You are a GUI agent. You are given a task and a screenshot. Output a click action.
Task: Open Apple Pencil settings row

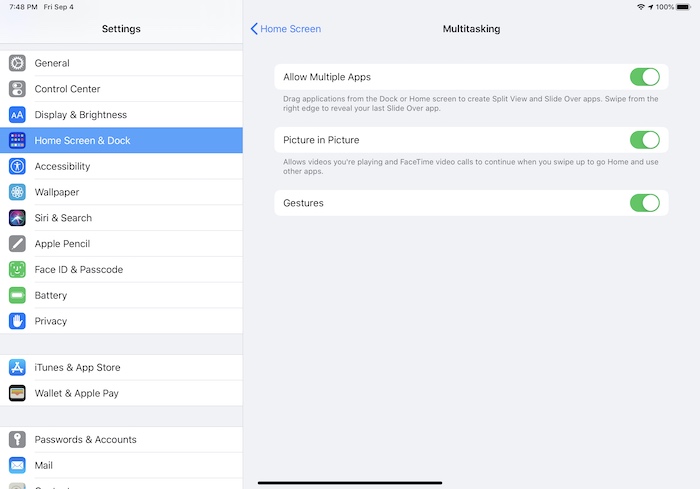pyautogui.click(x=121, y=244)
